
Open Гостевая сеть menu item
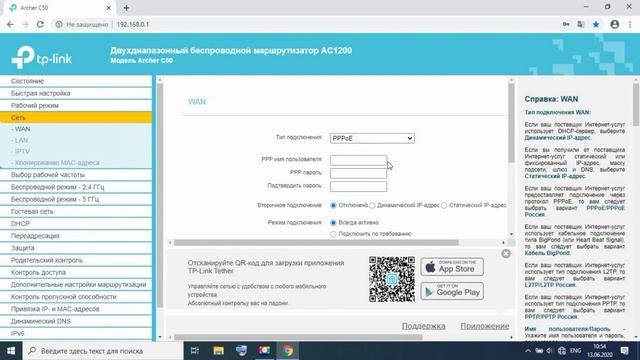76,211
